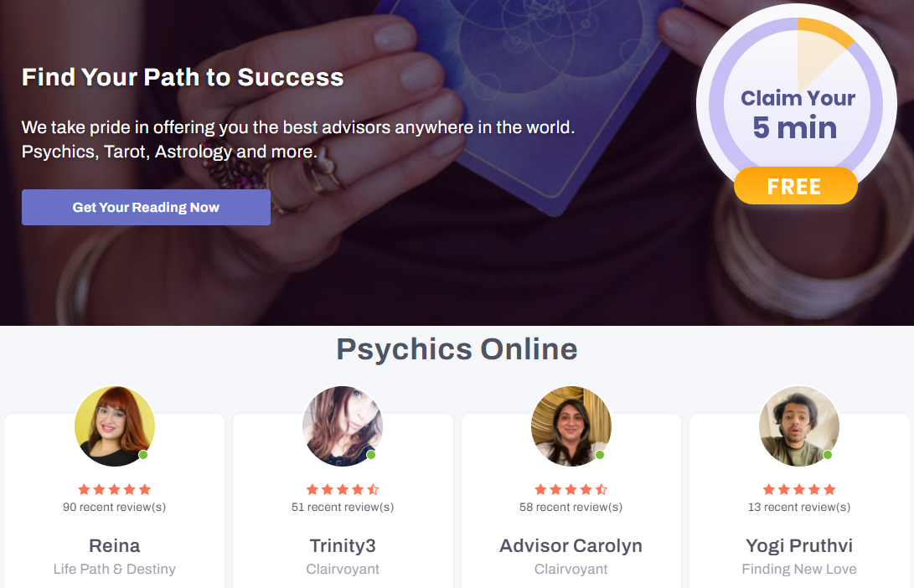Screen dimensions: 914x588
Task: View Yogi Pruthvi's profile picture
Action: 799,426
